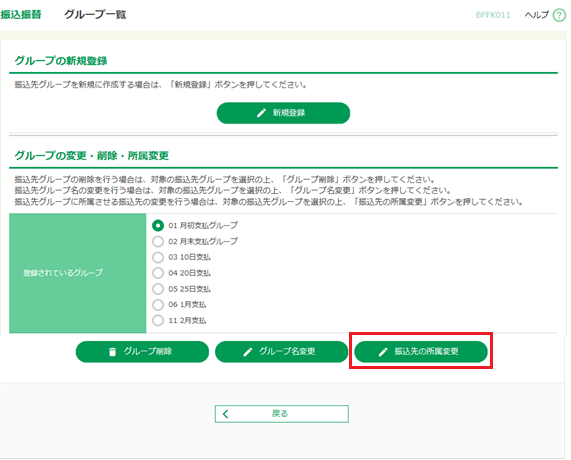The height and width of the screenshot is (460, 571).
Task: Select radio 01 月初支払グループ
Action: click(x=158, y=226)
